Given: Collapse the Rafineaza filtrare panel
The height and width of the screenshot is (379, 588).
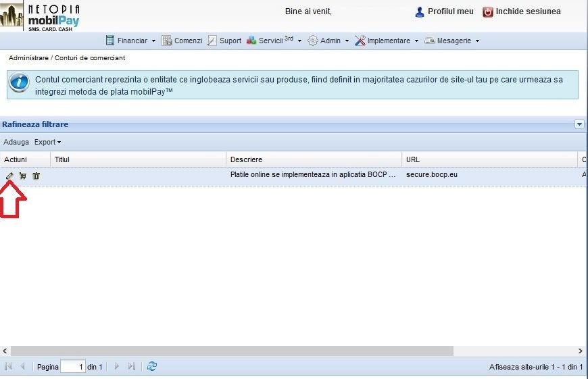Looking at the screenshot, I should click(579, 124).
